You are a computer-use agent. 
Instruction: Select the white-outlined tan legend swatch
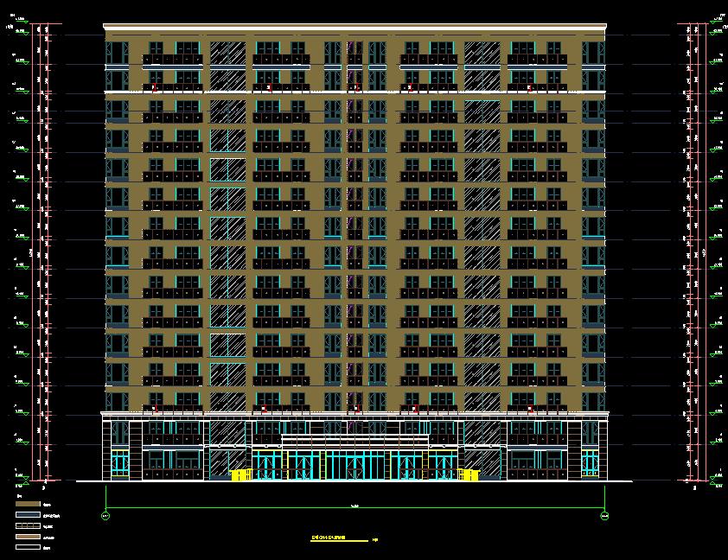click(x=28, y=537)
